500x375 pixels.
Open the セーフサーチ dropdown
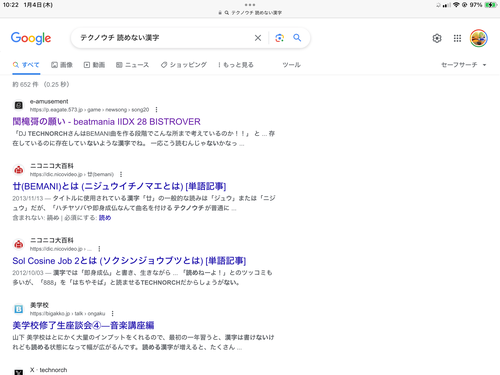pos(464,65)
